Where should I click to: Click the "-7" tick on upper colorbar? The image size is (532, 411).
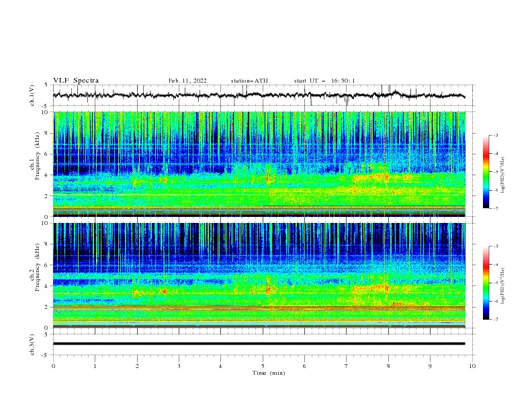point(496,208)
